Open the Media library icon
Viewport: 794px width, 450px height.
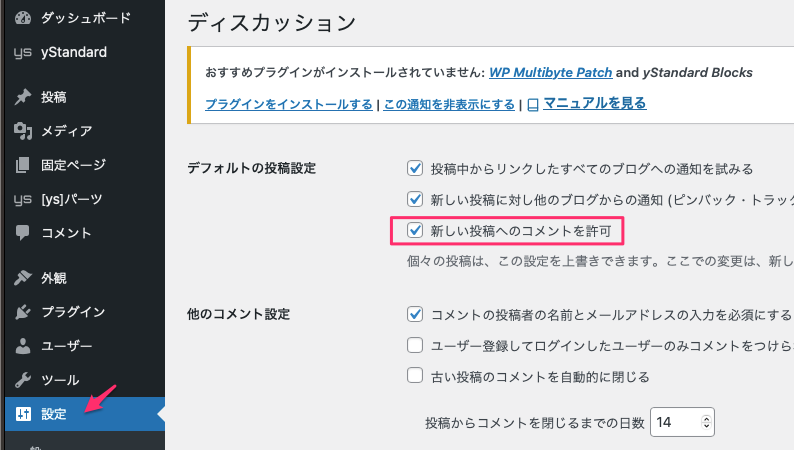(23, 131)
